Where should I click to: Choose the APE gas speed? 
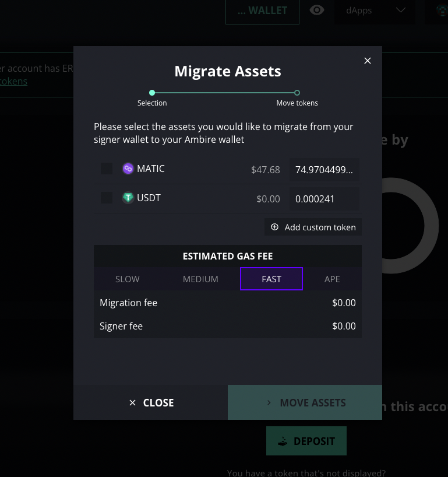332,279
